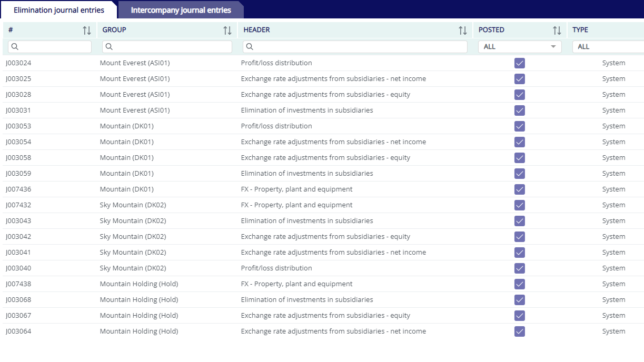Click magnifier icon in GROUP filter
The image size is (644, 362).
click(109, 47)
